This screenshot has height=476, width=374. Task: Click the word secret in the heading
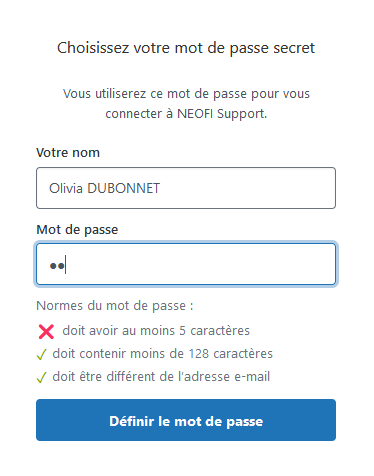pyautogui.click(x=294, y=48)
